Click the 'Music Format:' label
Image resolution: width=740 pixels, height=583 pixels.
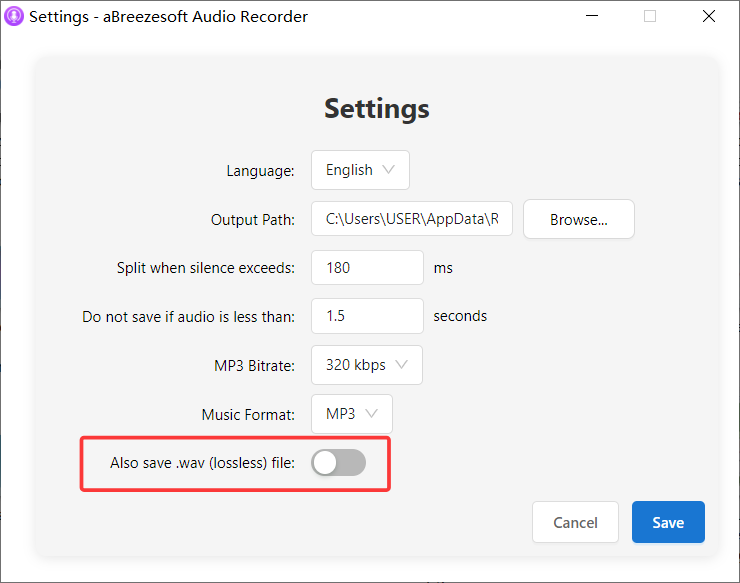pos(248,414)
